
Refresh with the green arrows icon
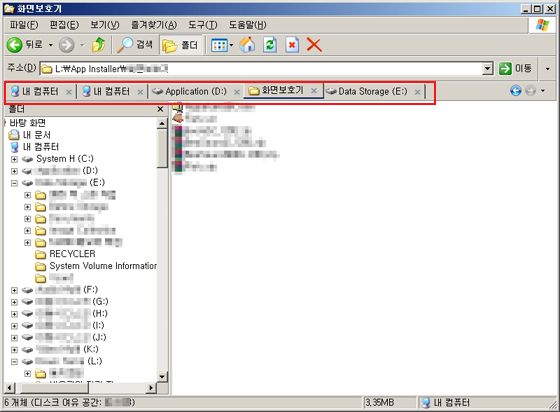click(x=270, y=45)
